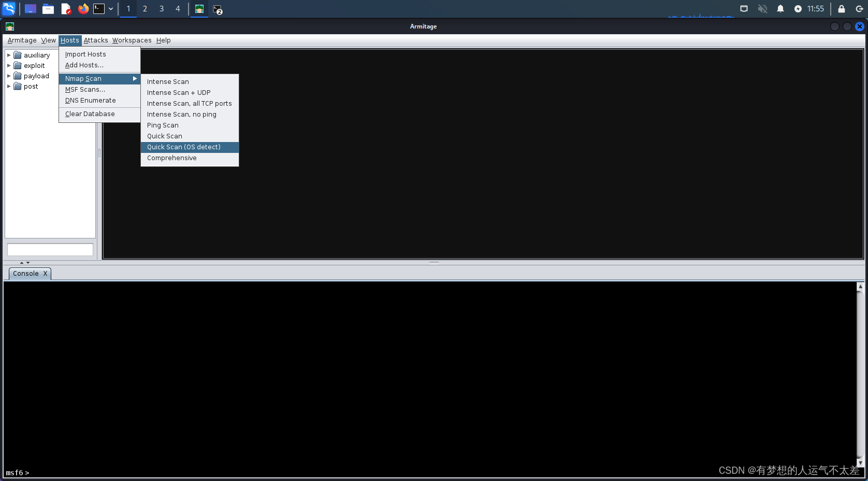The image size is (868, 481).
Task: Open the Workspaces menu
Action: click(132, 40)
